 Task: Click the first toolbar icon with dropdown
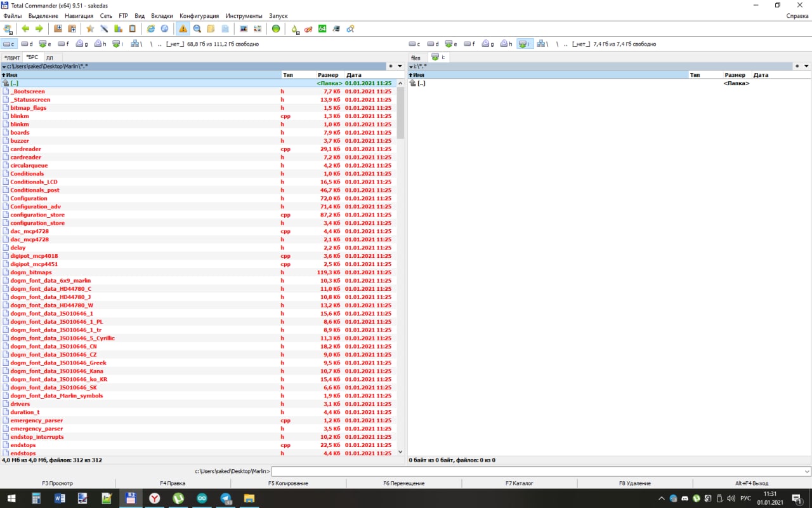pyautogui.click(x=8, y=29)
